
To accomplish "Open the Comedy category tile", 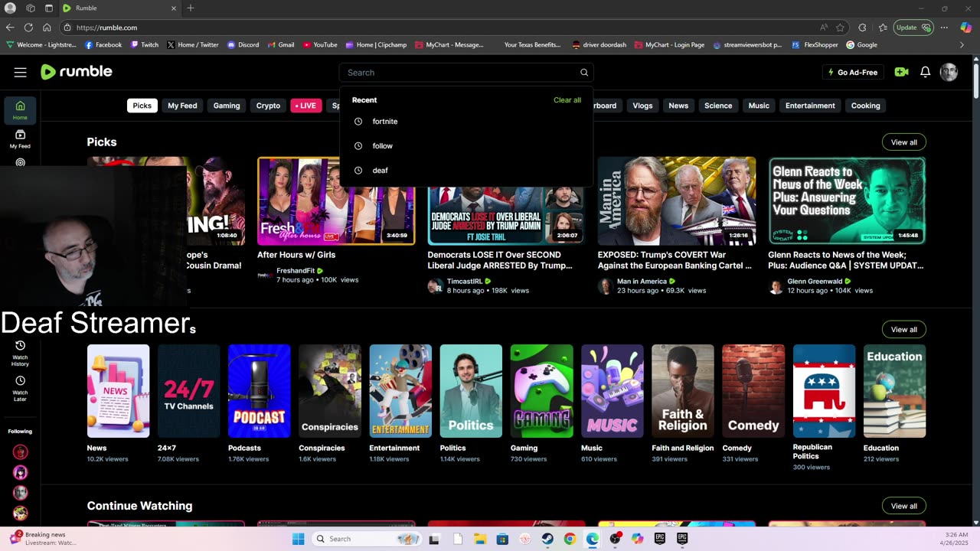I will click(753, 391).
